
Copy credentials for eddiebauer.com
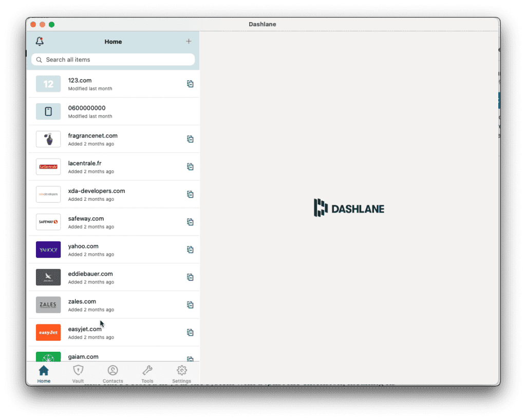click(x=190, y=277)
